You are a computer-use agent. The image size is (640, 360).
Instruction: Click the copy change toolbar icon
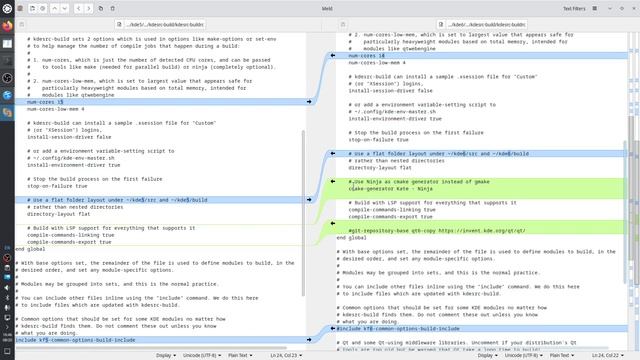tap(101, 8)
